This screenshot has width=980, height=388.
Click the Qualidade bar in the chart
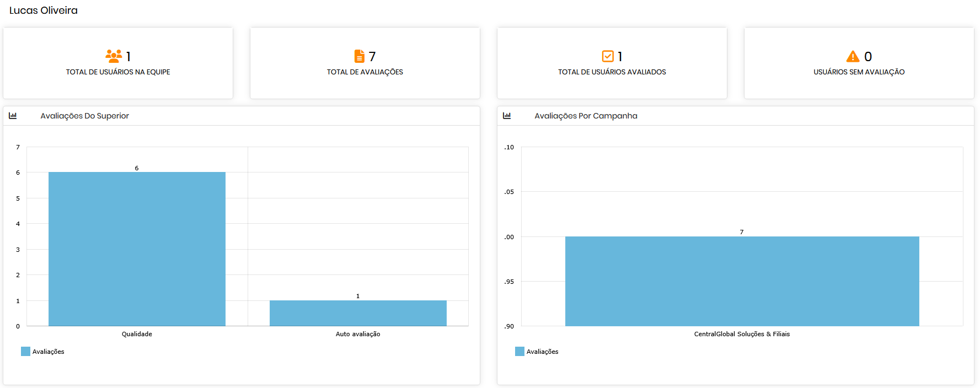click(x=137, y=249)
